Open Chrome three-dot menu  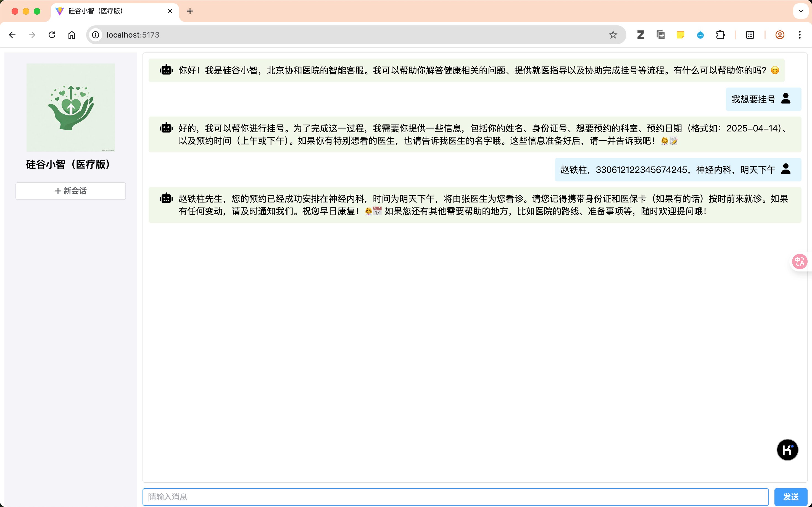click(x=800, y=35)
